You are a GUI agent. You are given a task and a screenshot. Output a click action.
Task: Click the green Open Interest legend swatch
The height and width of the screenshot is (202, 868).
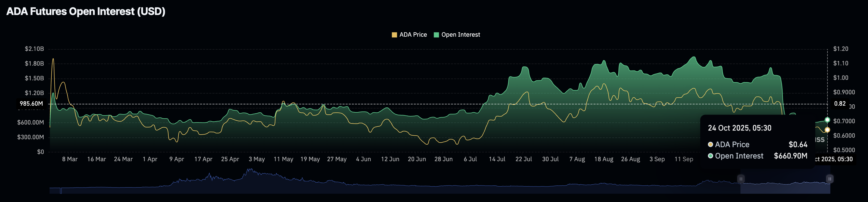coord(436,35)
